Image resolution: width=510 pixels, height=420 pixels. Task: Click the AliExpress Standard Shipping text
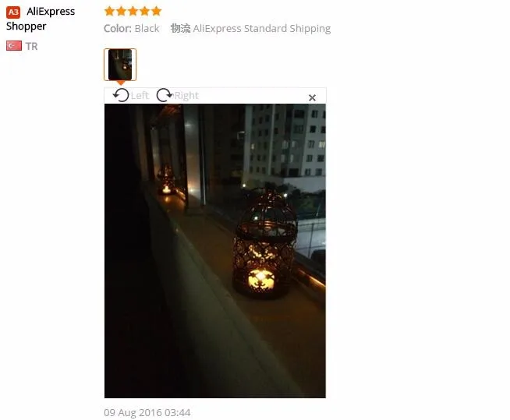(262, 29)
